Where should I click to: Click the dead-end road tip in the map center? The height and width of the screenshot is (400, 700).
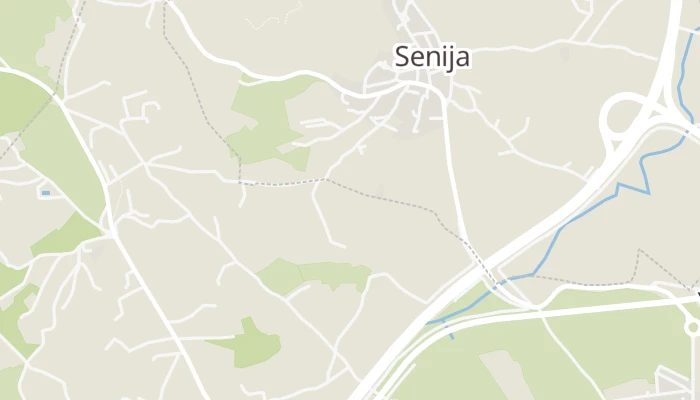(x=344, y=246)
